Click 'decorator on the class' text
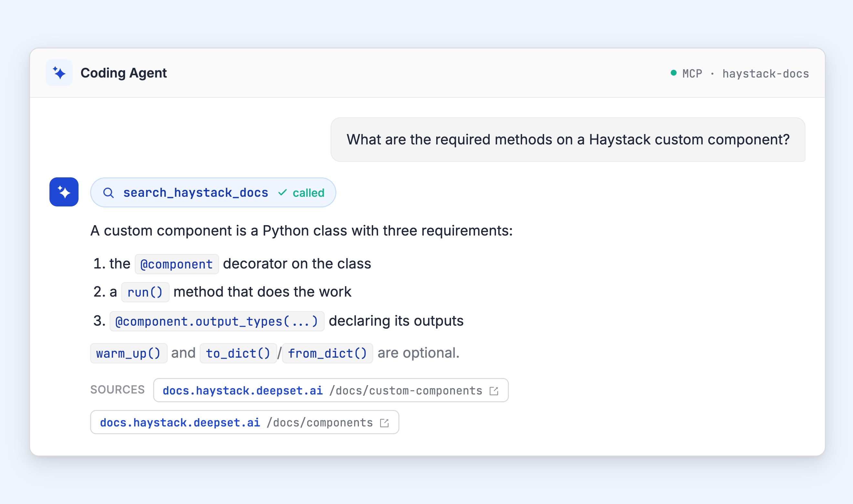 tap(297, 264)
